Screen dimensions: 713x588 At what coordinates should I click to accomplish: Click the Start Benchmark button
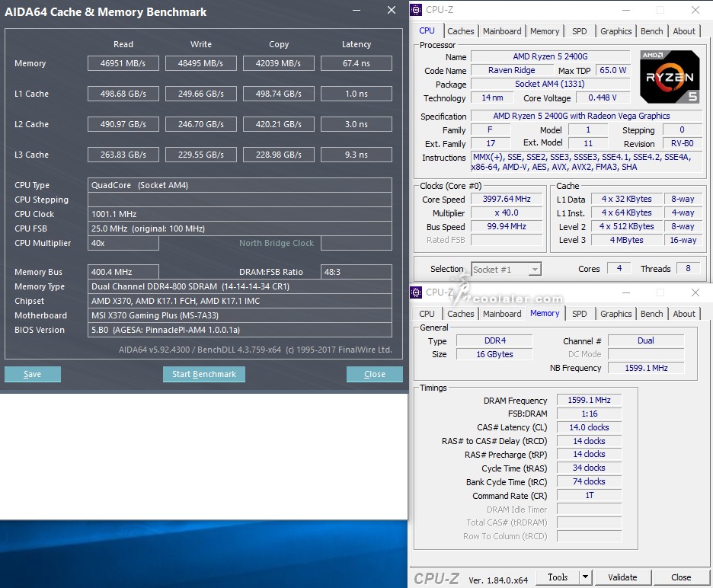point(203,374)
